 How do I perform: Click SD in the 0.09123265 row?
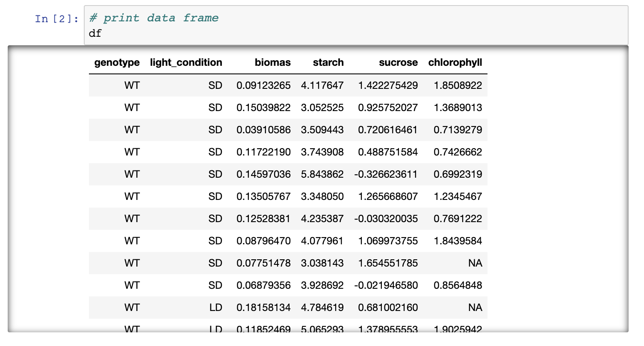click(x=216, y=85)
